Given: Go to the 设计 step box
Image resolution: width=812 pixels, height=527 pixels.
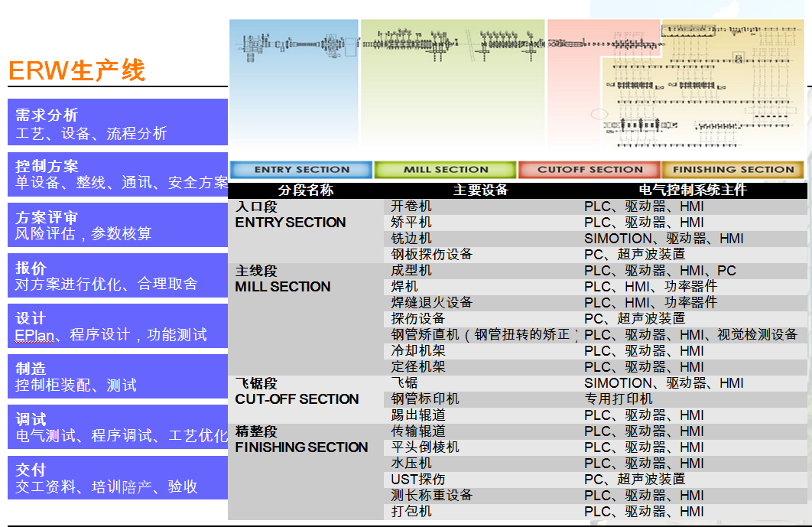Looking at the screenshot, I should coord(118,326).
